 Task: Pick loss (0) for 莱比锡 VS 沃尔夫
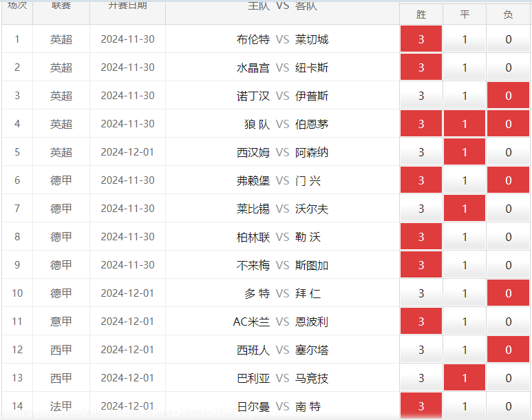point(508,208)
